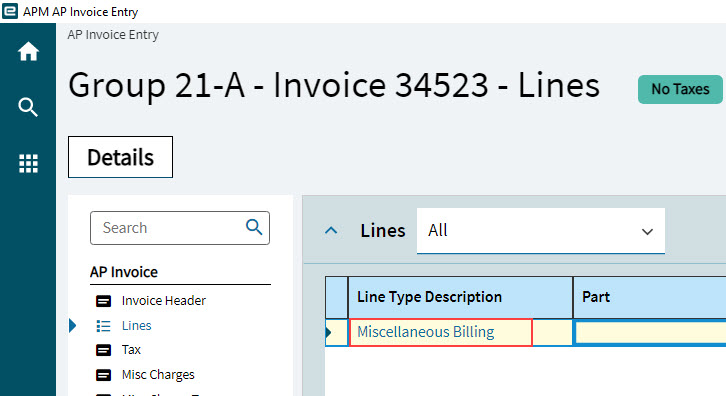Click the Lines list icon in navigation
Image resolution: width=726 pixels, height=396 pixels.
tap(103, 326)
